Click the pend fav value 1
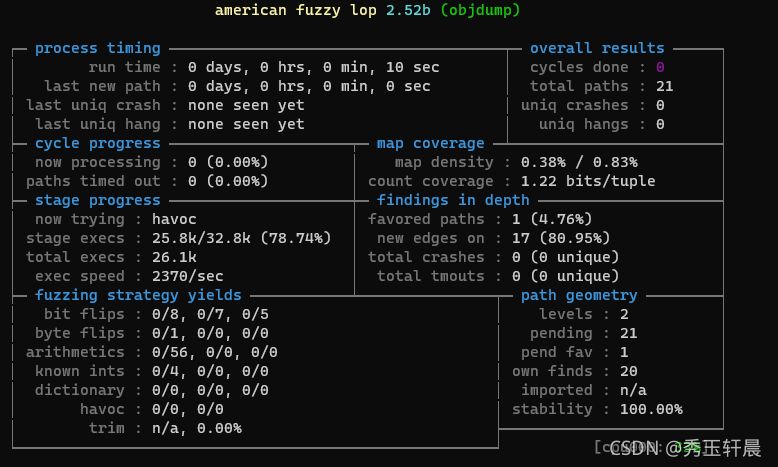 (x=624, y=352)
